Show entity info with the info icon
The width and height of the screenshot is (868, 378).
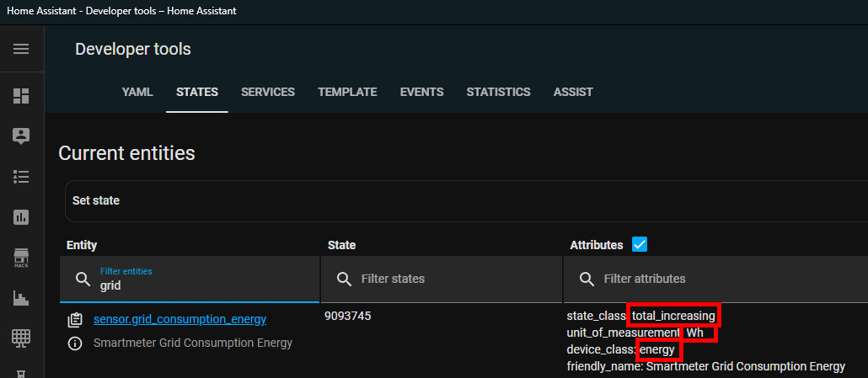75,343
